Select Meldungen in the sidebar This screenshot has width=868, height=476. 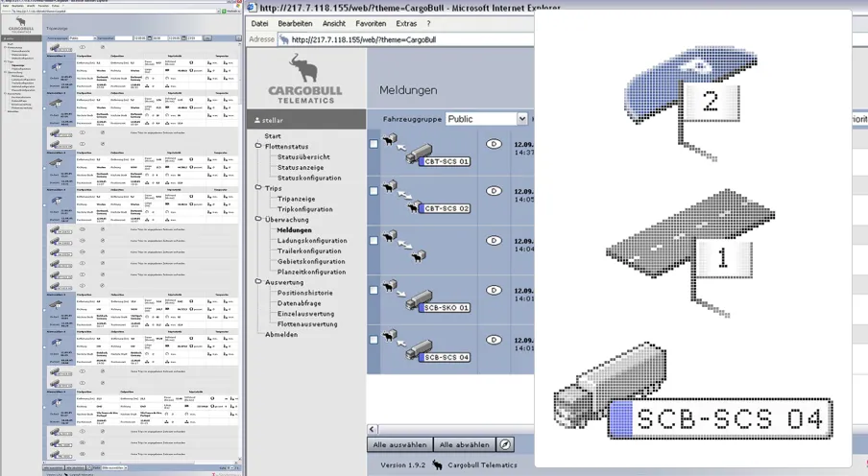[x=294, y=230]
